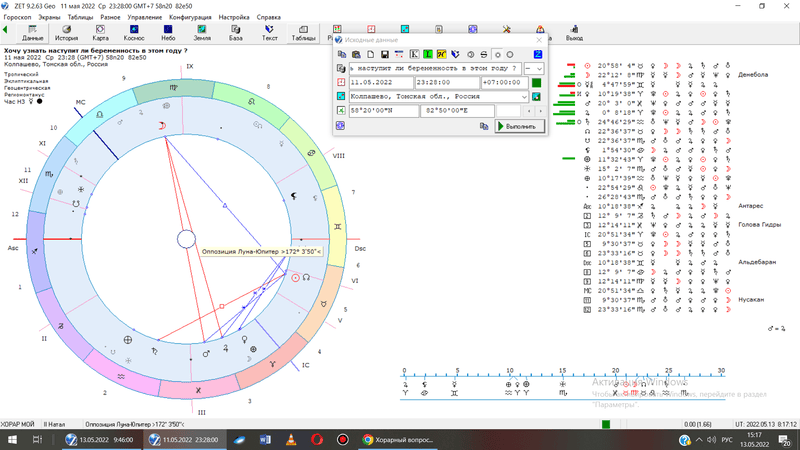The width and height of the screenshot is (800, 450).
Task: Click the Выход exit toolbar icon
Action: click(x=574, y=32)
